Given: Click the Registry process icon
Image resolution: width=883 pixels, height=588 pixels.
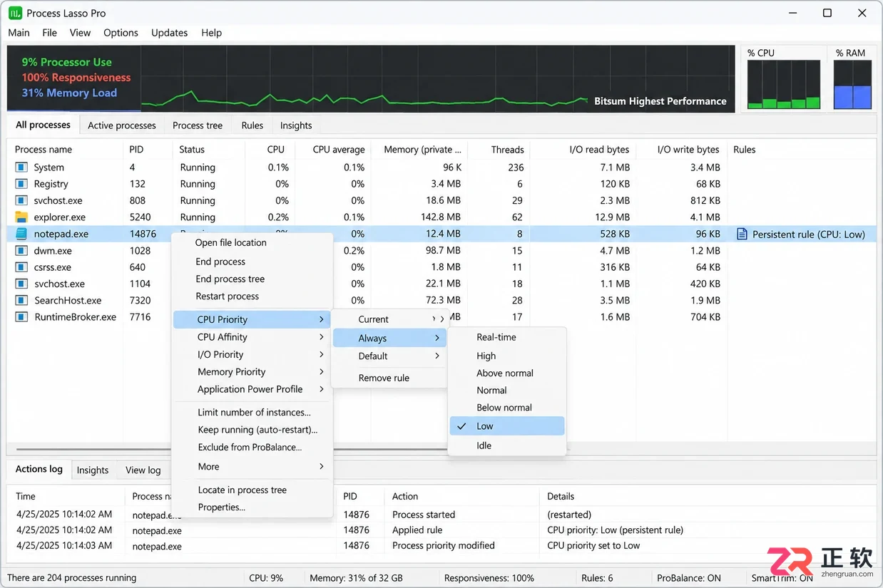Looking at the screenshot, I should pos(21,184).
